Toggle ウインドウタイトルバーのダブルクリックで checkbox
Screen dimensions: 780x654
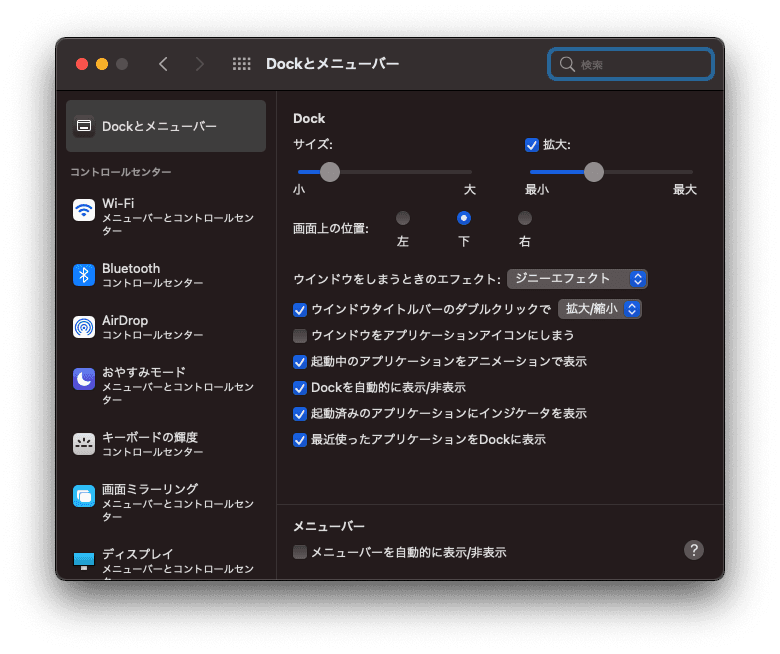tap(299, 310)
